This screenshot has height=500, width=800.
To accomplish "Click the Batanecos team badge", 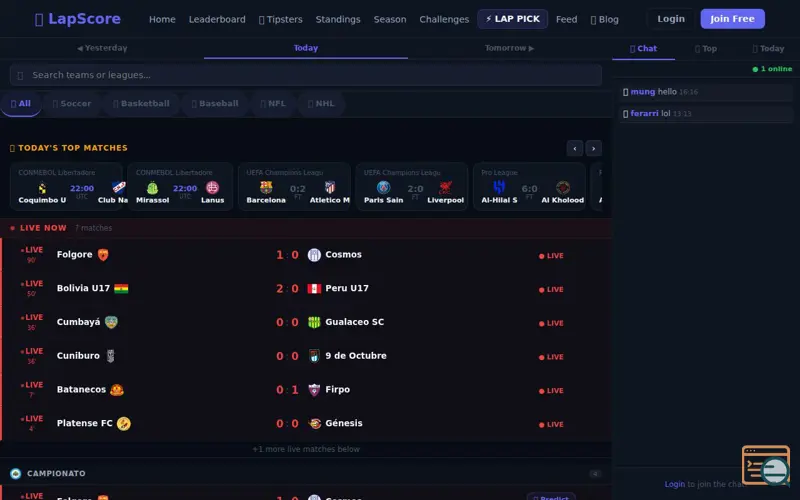I will tap(117, 389).
